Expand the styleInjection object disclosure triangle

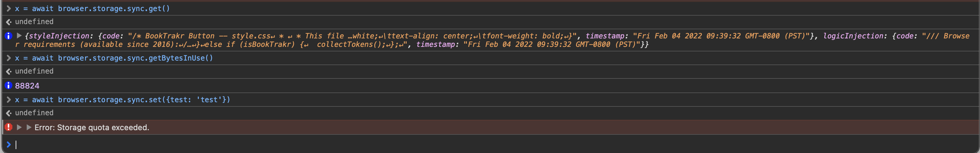19,35
